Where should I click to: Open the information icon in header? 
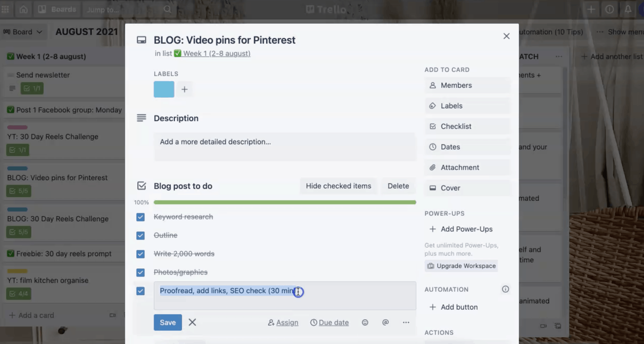click(x=609, y=9)
